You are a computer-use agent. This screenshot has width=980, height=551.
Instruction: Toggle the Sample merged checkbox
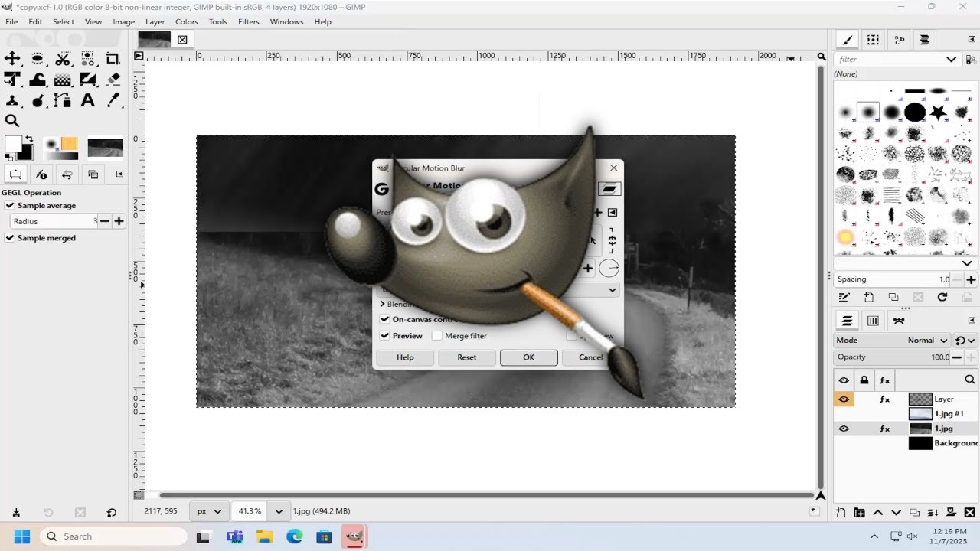pos(10,238)
